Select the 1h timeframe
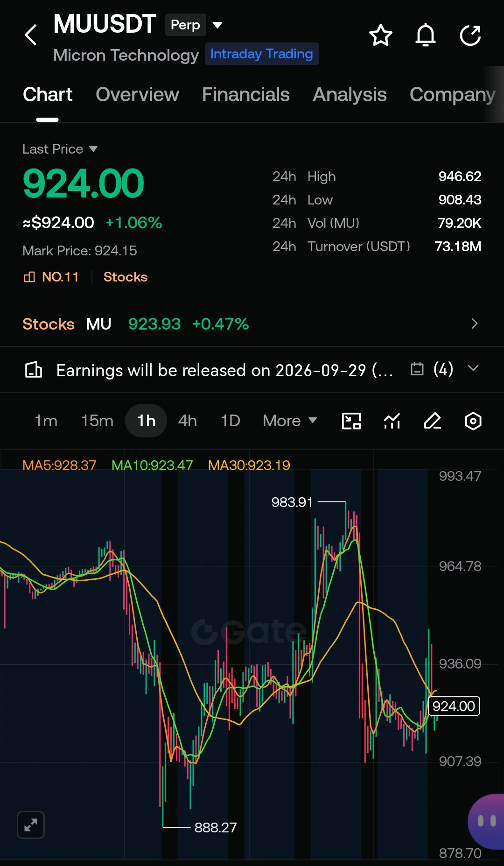This screenshot has height=866, width=504. [x=146, y=421]
